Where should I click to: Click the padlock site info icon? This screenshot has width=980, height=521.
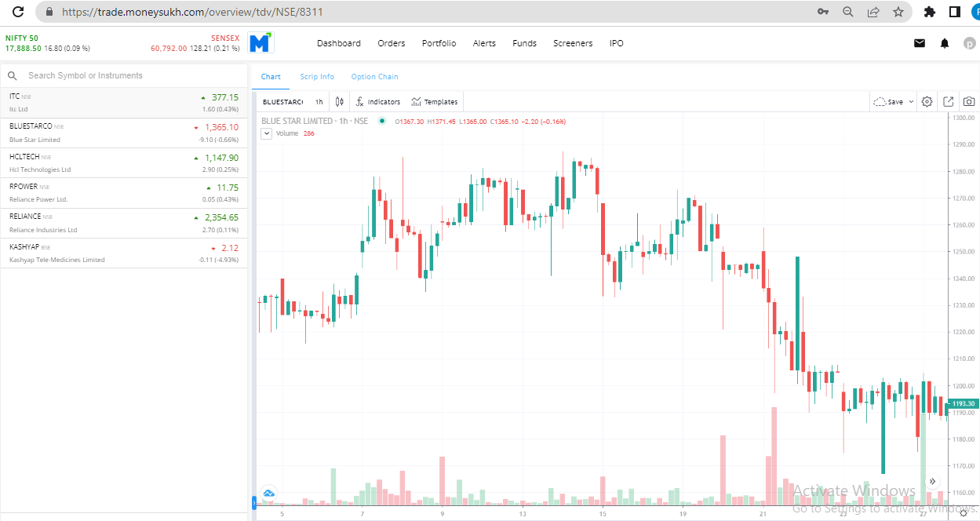click(x=49, y=12)
